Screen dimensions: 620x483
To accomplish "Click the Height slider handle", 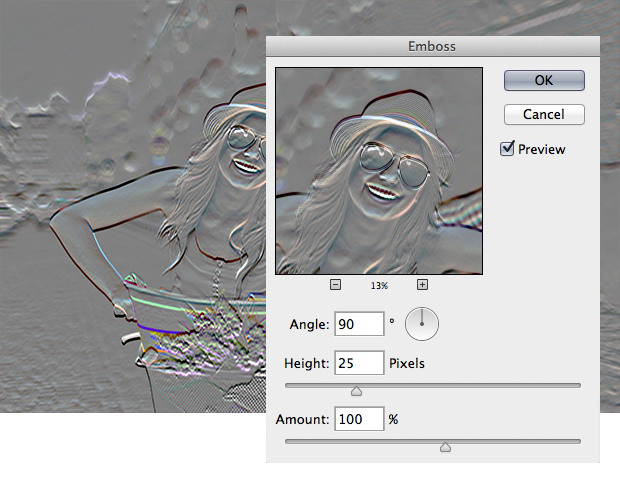I will coord(356,391).
